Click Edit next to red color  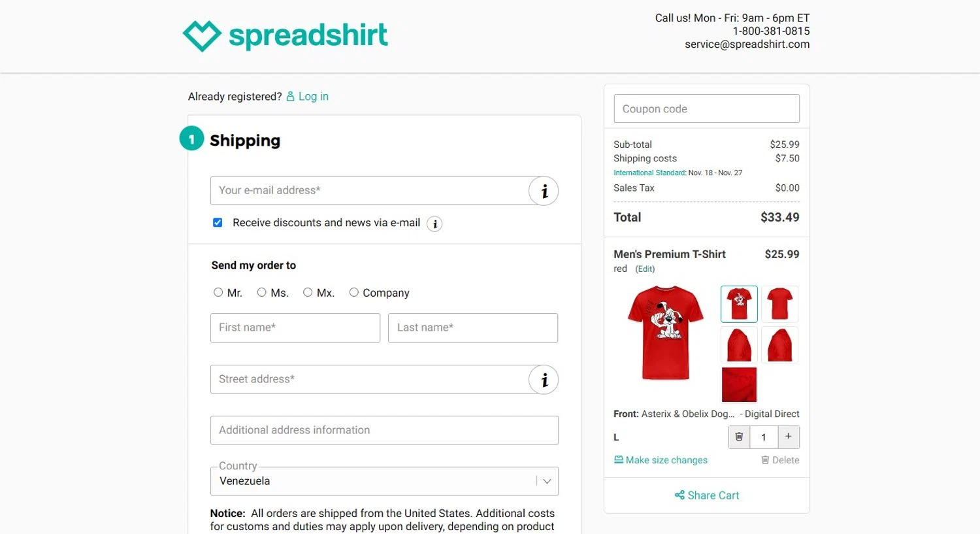645,269
